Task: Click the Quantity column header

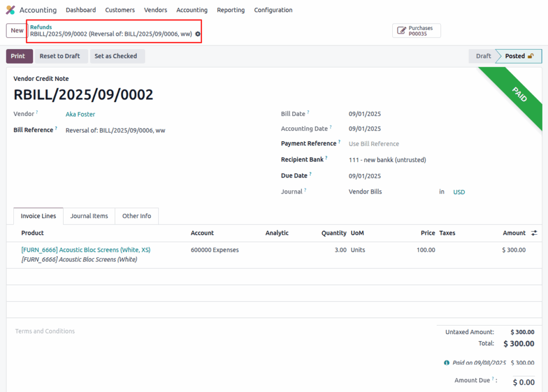Action: pos(334,233)
